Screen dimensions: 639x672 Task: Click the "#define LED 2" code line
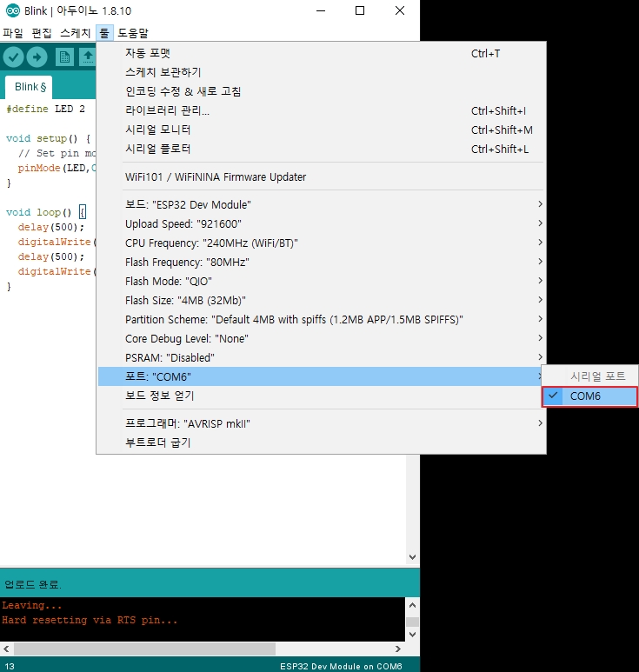coord(45,109)
